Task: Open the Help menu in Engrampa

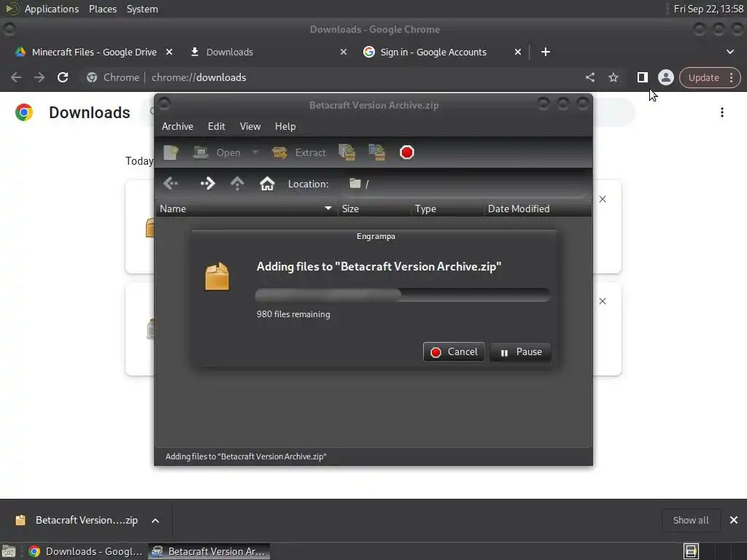Action: (x=285, y=126)
